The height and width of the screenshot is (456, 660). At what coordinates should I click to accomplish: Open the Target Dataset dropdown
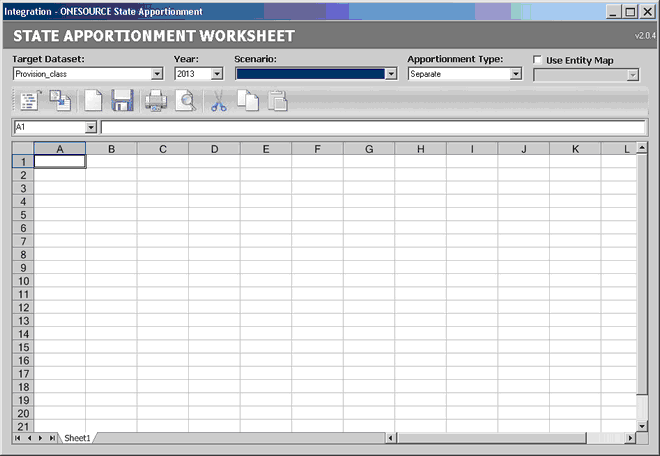[157, 74]
